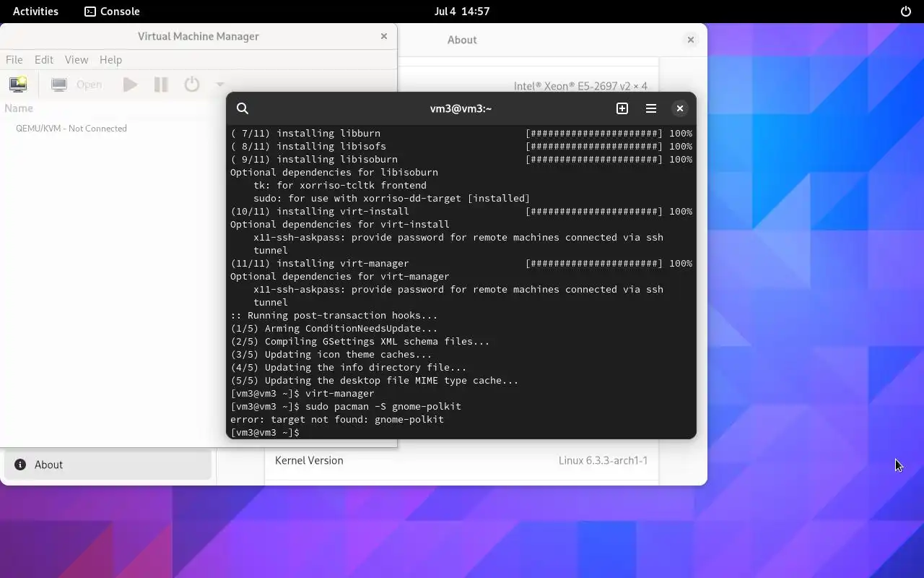
Task: Open the Edit menu
Action: (44, 60)
